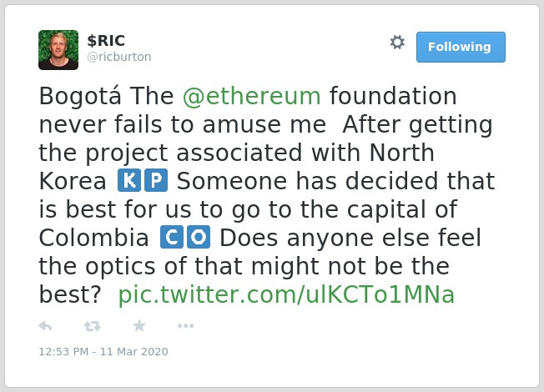544x392 pixels.
Task: Click the word Colombia in the tweet
Action: [x=93, y=238]
